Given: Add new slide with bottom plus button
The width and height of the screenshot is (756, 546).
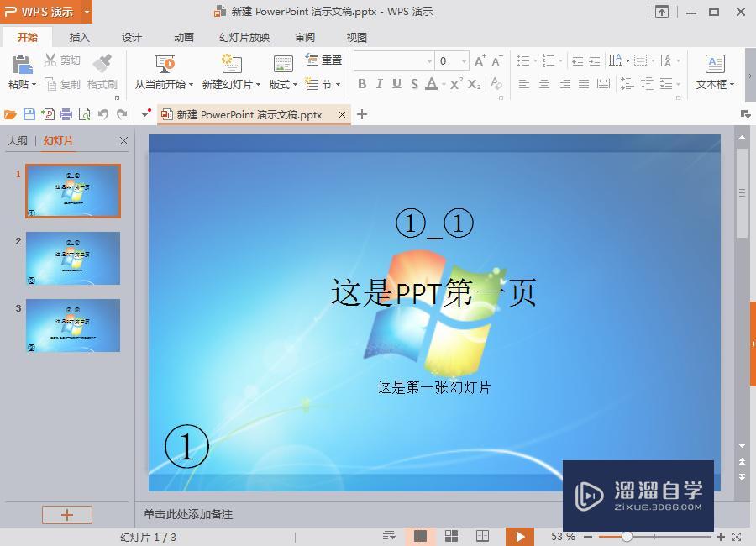Looking at the screenshot, I should [x=67, y=515].
